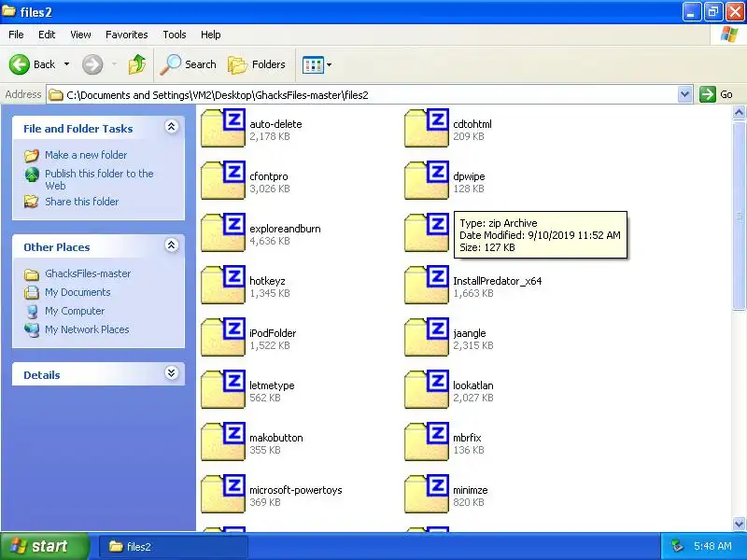Open My Network Places link

[87, 329]
